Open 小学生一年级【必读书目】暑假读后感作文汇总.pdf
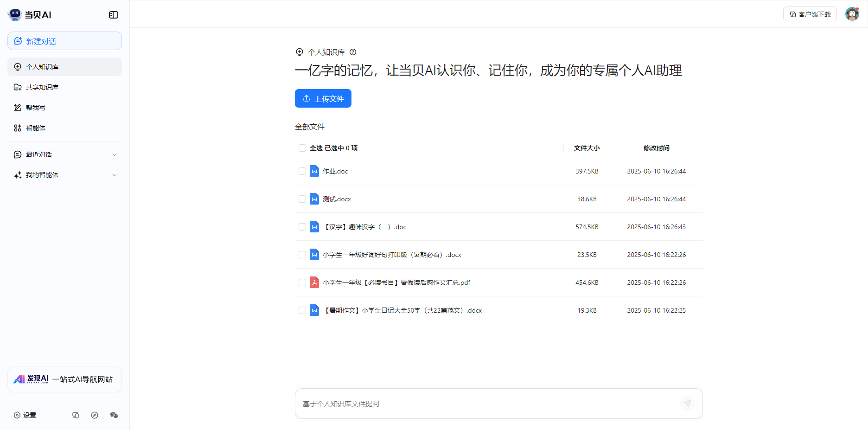This screenshot has height=430, width=868. [396, 282]
